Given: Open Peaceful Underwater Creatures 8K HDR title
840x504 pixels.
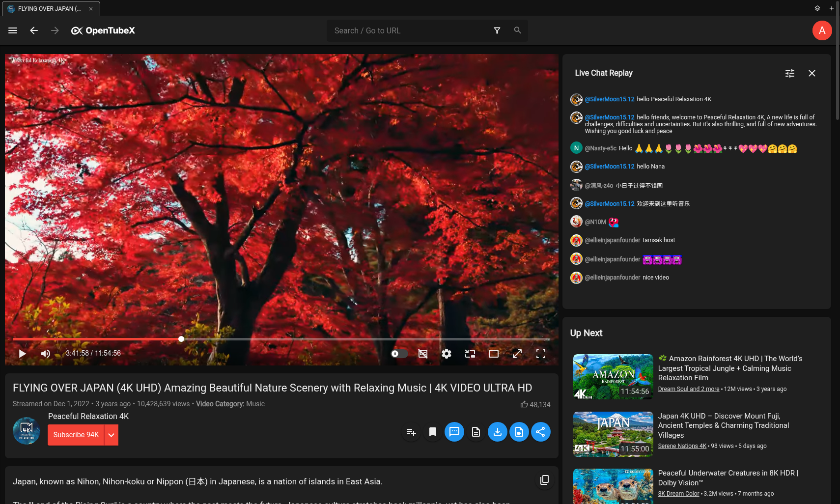Looking at the screenshot, I should 728,478.
